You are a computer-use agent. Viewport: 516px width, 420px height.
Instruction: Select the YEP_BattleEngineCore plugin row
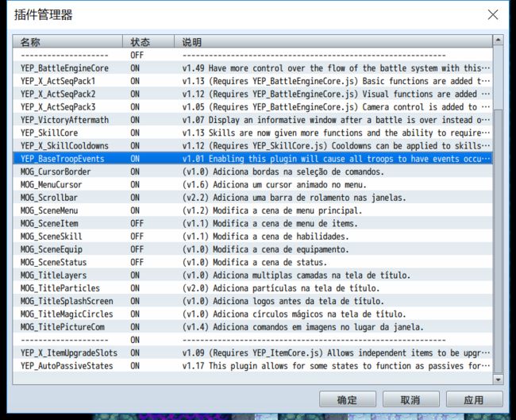point(252,68)
